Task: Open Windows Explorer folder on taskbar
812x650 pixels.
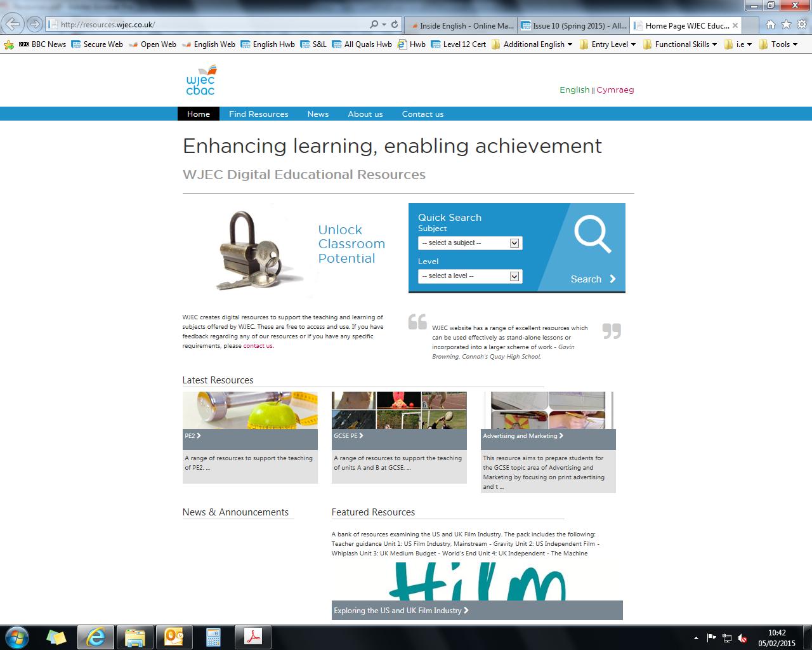Action: (x=135, y=637)
